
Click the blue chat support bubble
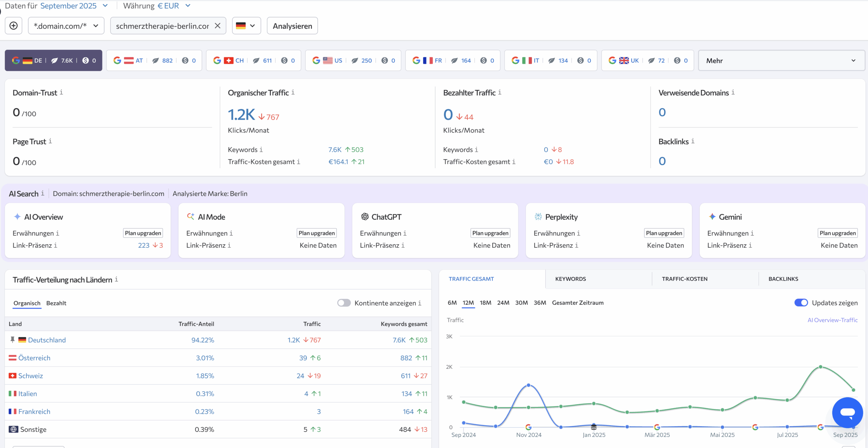(x=847, y=412)
